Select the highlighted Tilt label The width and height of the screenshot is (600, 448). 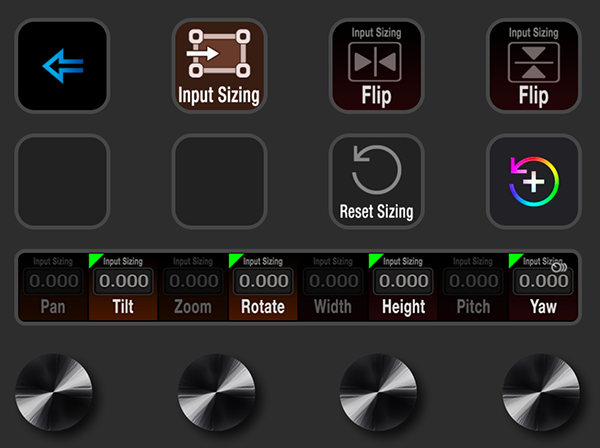coord(123,307)
